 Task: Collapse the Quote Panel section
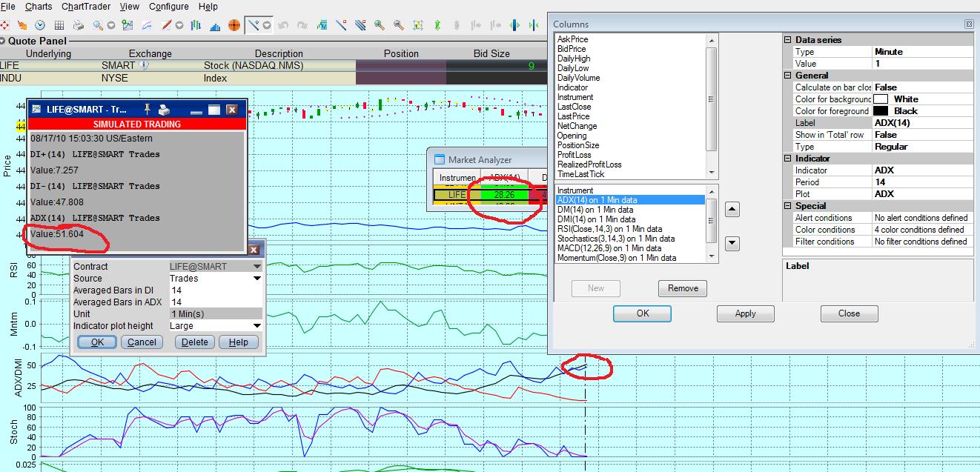point(3,41)
